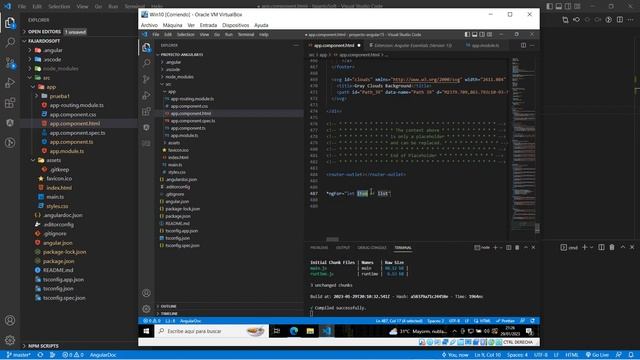This screenshot has height=360, width=640.
Task: Open app.component.ts in outer Explorer
Action: point(71,142)
